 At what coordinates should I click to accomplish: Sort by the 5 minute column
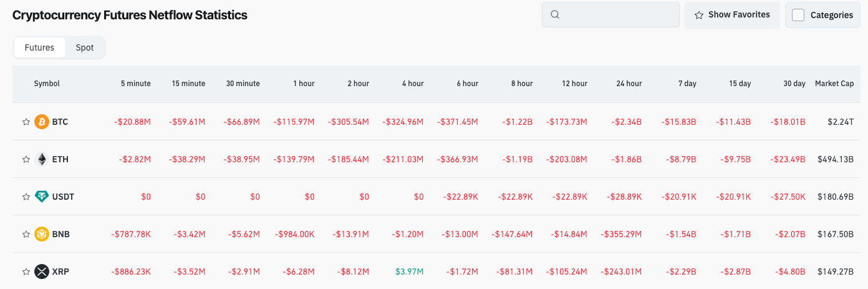tap(135, 84)
